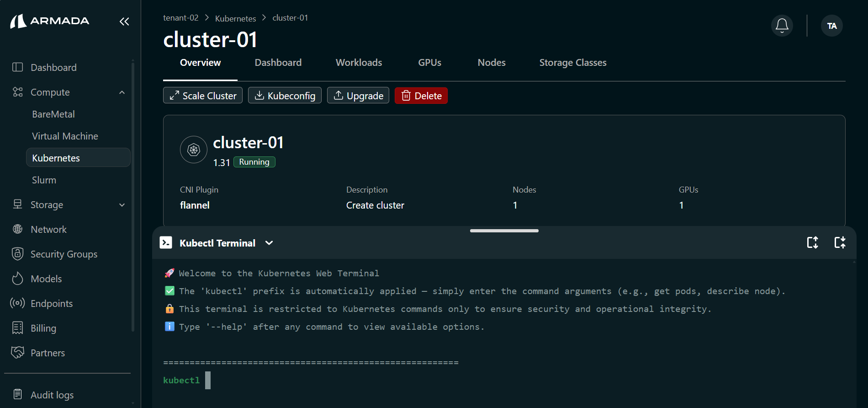868x408 pixels.
Task: Open Billing from the sidebar
Action: 43,328
